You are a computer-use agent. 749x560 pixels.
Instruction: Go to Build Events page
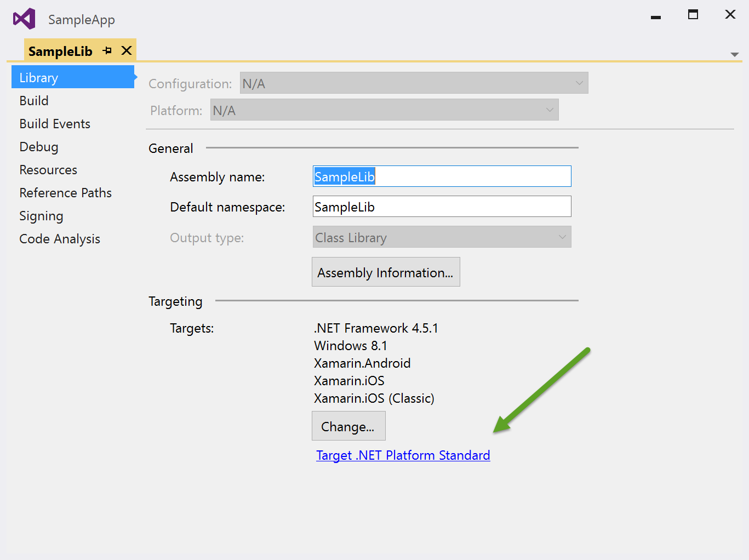tap(55, 124)
